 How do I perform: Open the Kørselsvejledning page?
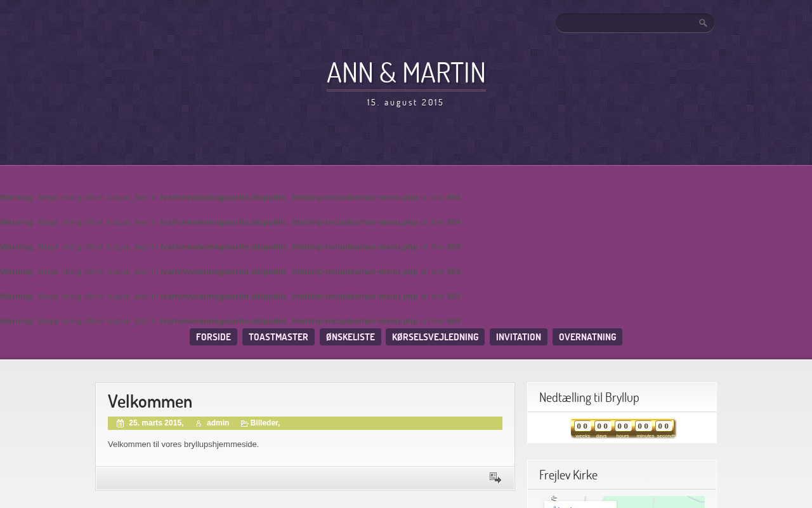(x=435, y=337)
